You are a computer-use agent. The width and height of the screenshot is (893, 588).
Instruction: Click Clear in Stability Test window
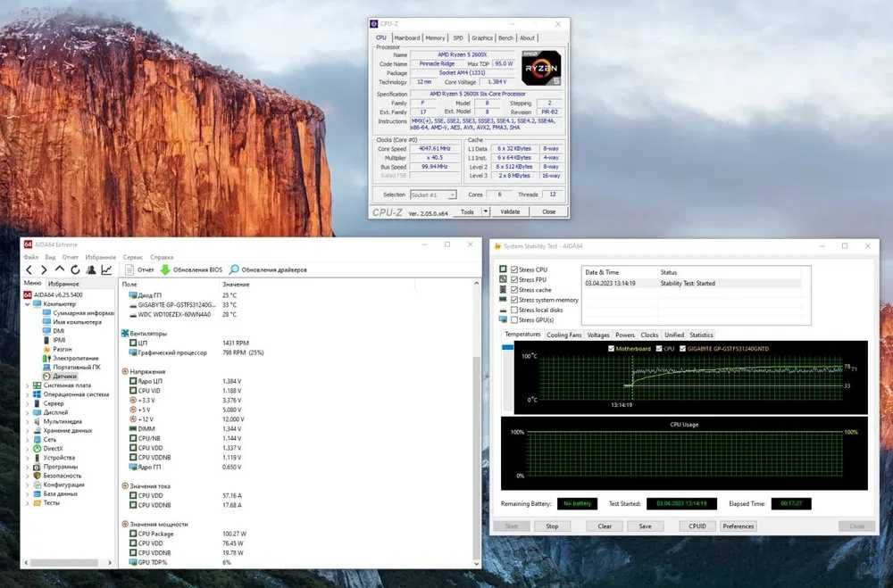click(x=605, y=526)
